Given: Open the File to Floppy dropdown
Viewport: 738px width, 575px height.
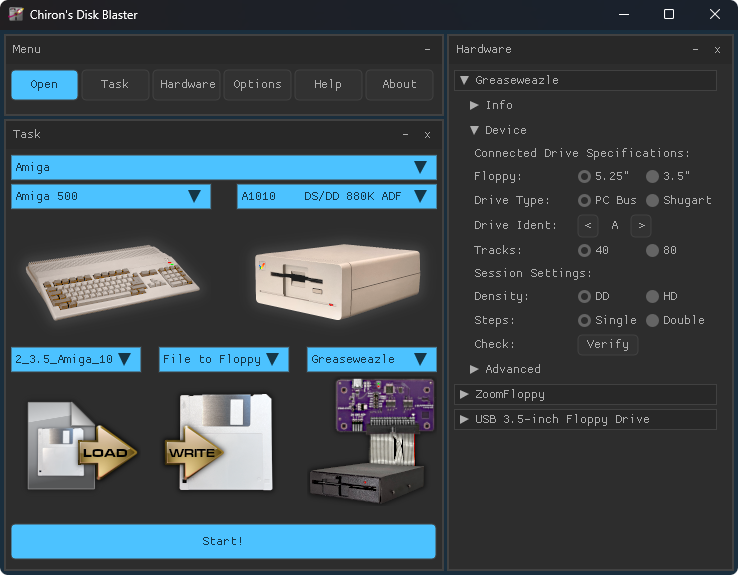Looking at the screenshot, I should point(224,359).
